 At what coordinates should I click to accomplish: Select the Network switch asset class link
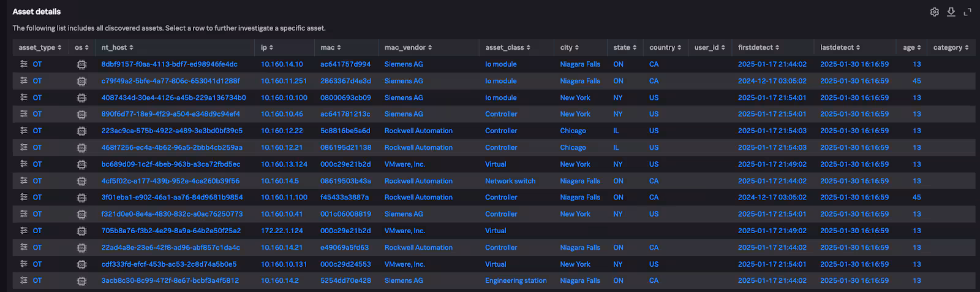pos(510,181)
